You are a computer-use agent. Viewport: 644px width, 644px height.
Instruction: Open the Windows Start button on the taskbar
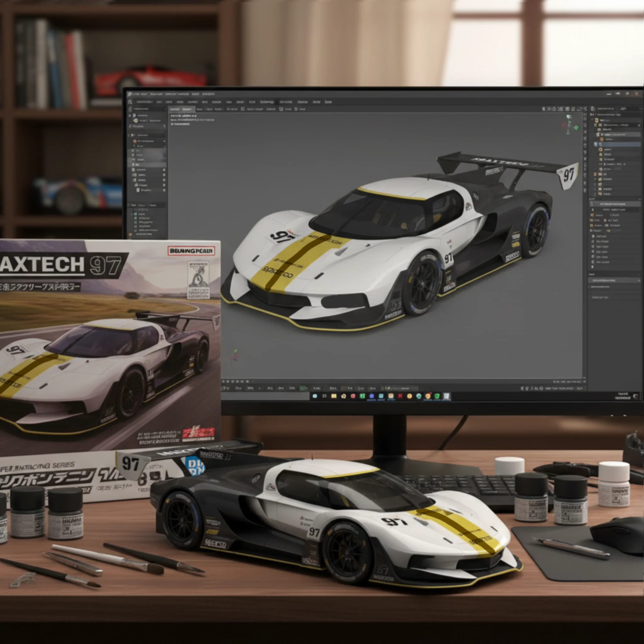pos(315,396)
